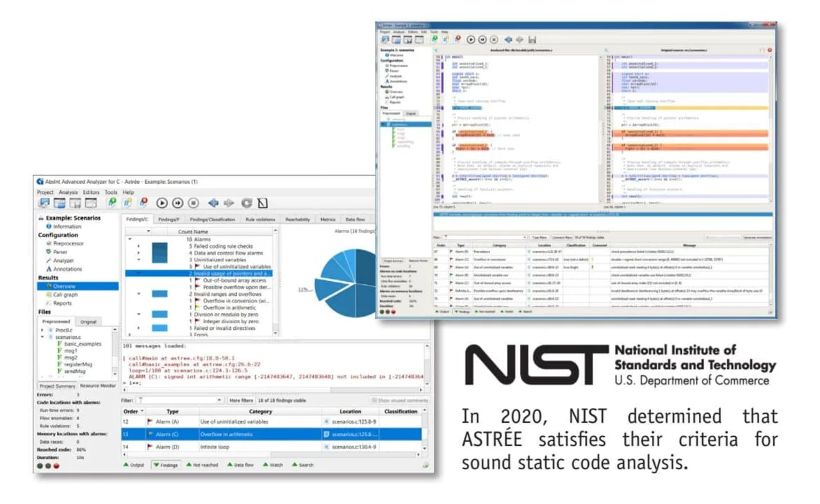Switch to the Rule violations tab

point(260,220)
